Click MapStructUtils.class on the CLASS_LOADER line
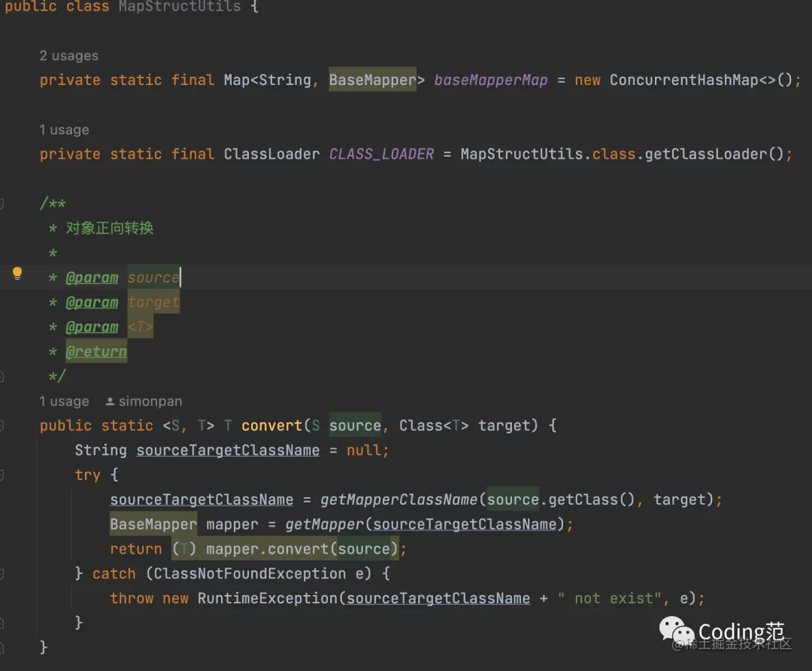The image size is (812, 671). [x=548, y=154]
